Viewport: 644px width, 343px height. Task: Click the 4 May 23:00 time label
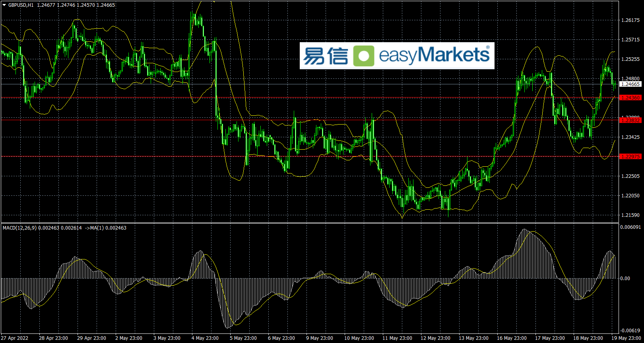205,338
